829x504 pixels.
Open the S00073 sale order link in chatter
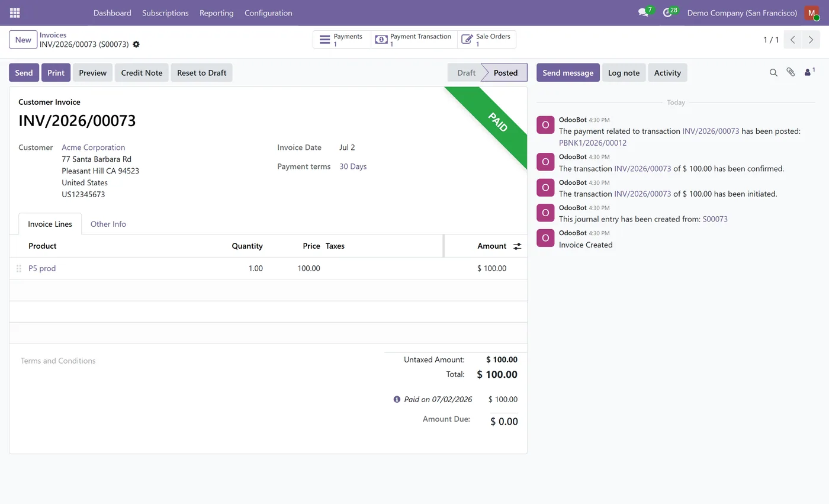tap(715, 219)
